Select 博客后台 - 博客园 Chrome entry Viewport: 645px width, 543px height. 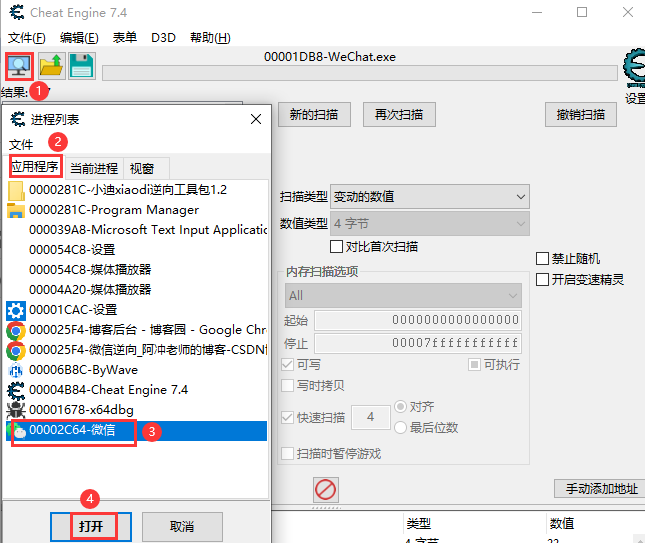[x=137, y=330]
